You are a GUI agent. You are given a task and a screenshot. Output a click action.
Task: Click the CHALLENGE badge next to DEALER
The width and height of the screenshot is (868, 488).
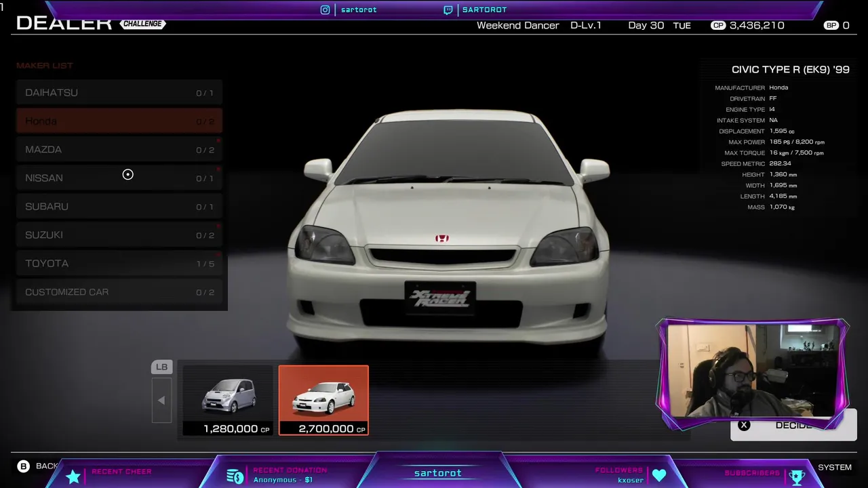click(x=143, y=24)
